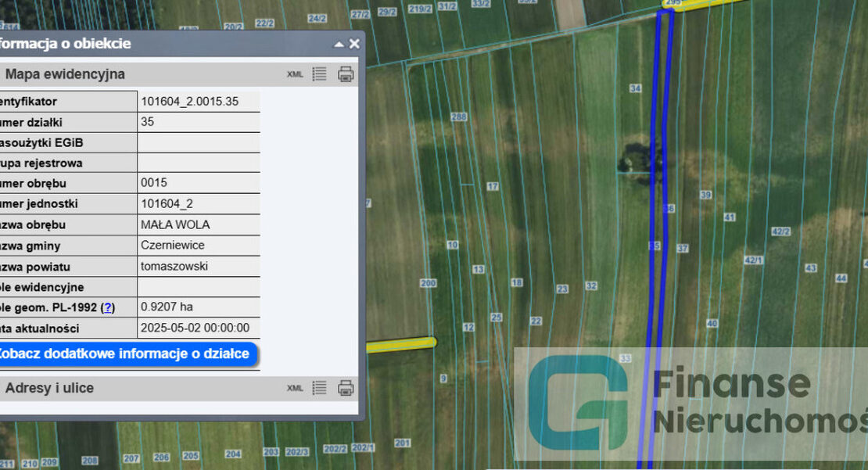
Task: Click parcel 288 label on the map
Action: [x=458, y=117]
